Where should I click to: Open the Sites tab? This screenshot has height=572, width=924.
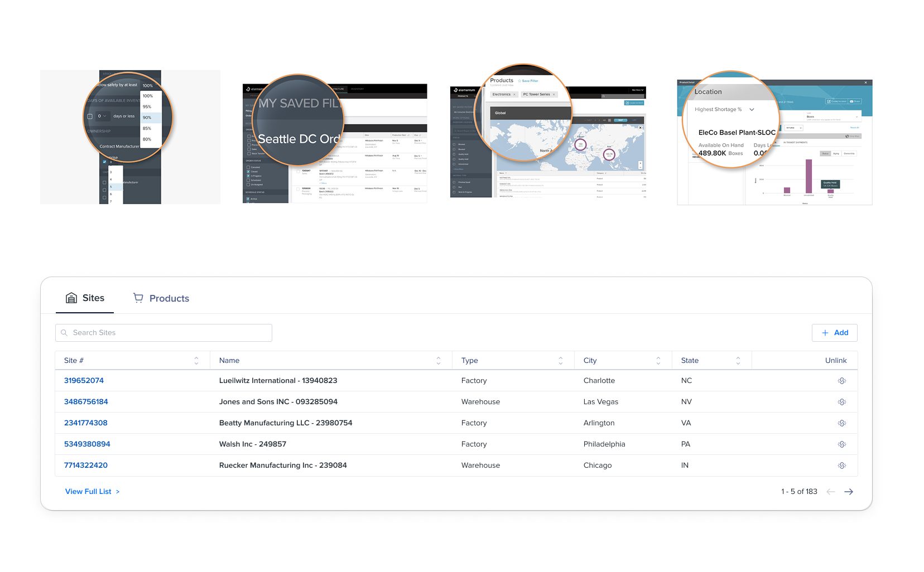(x=85, y=298)
